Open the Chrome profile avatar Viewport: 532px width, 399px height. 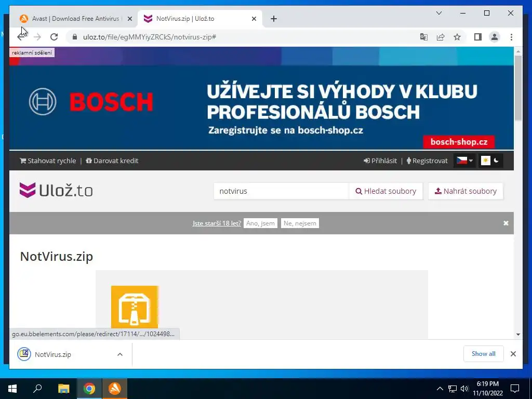tap(495, 37)
